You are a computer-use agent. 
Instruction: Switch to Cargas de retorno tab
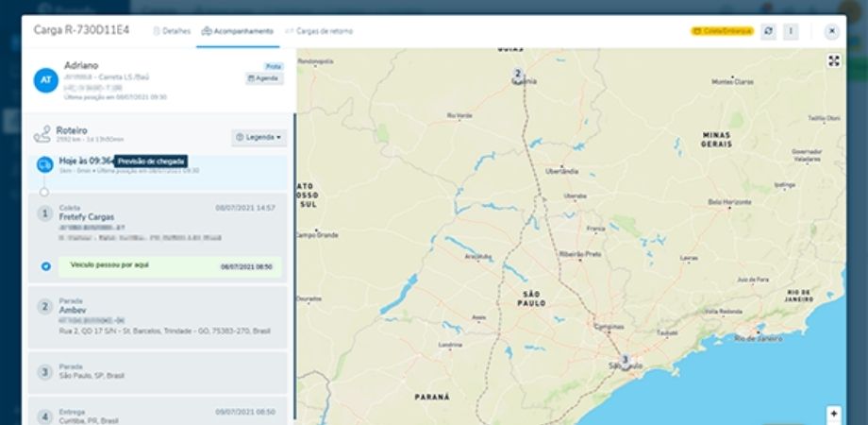point(319,31)
